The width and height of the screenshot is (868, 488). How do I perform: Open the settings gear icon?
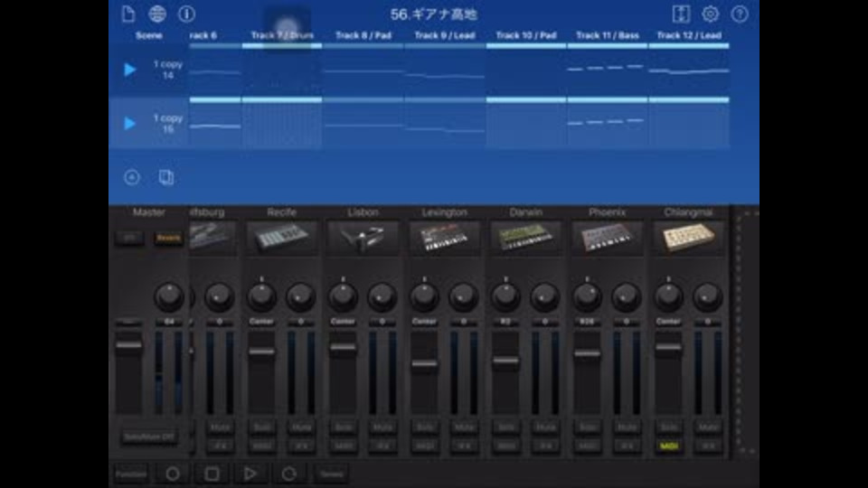pos(711,14)
